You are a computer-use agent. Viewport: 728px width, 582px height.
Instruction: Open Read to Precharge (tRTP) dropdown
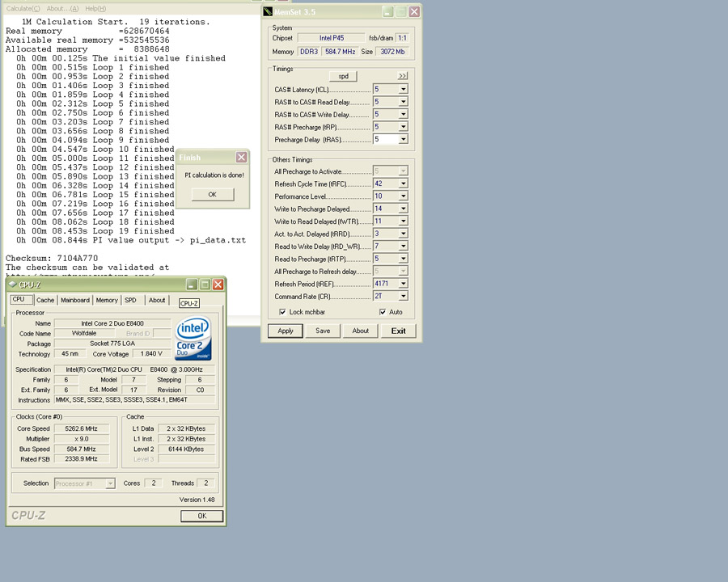pos(403,259)
